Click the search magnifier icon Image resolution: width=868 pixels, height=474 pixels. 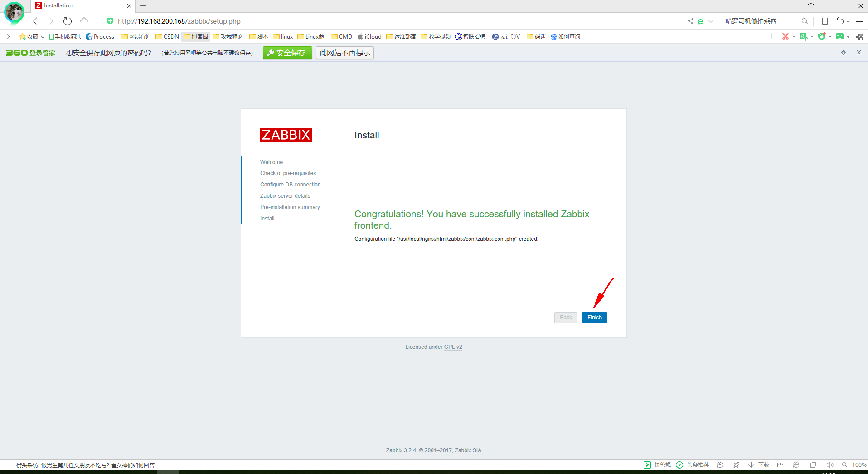pyautogui.click(x=805, y=21)
